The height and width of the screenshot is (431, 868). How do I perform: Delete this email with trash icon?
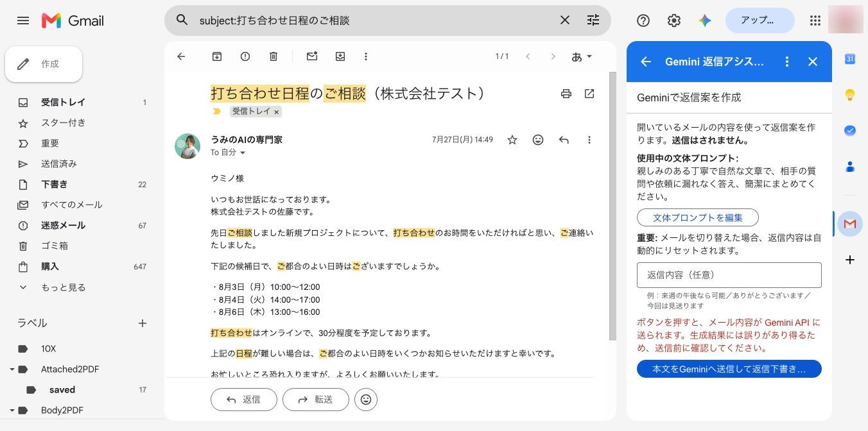[273, 56]
